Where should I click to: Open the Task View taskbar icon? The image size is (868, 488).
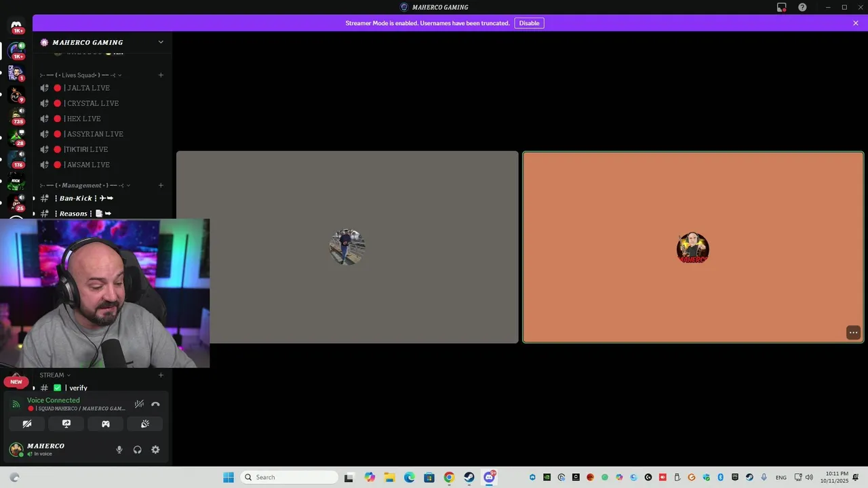(349, 477)
